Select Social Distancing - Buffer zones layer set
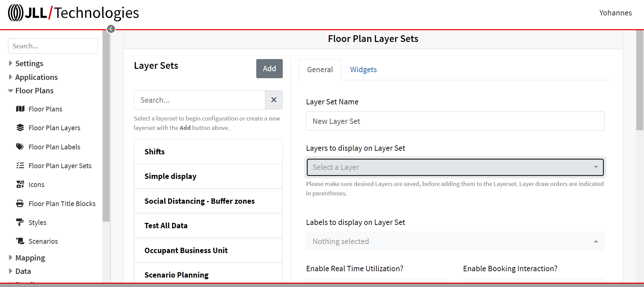Viewport: 644px width, 287px height. (208, 201)
